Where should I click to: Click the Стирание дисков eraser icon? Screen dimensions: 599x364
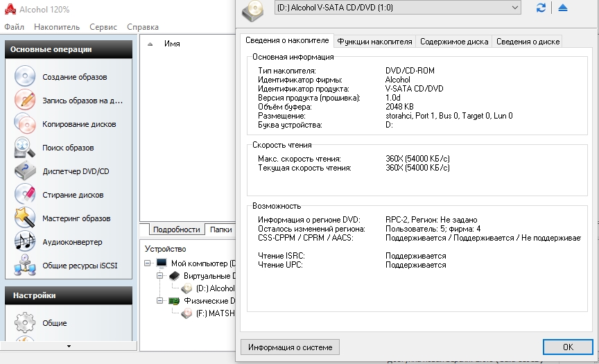[25, 194]
